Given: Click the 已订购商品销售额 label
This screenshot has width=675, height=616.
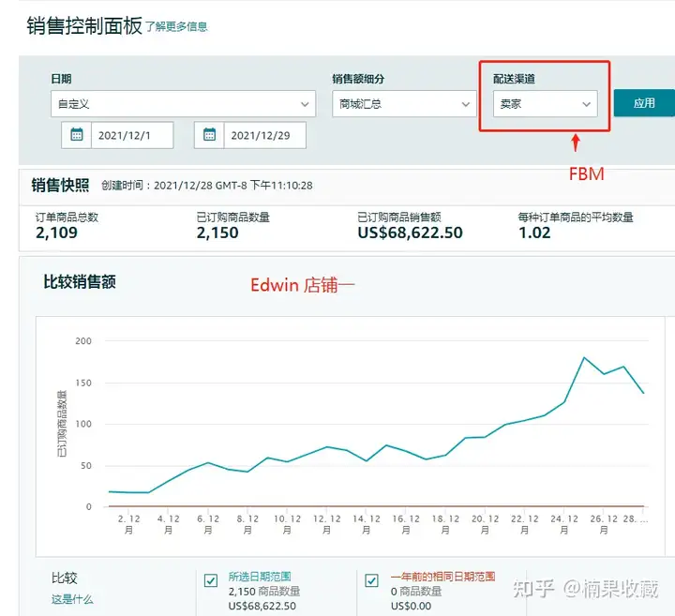Looking at the screenshot, I should tap(399, 218).
